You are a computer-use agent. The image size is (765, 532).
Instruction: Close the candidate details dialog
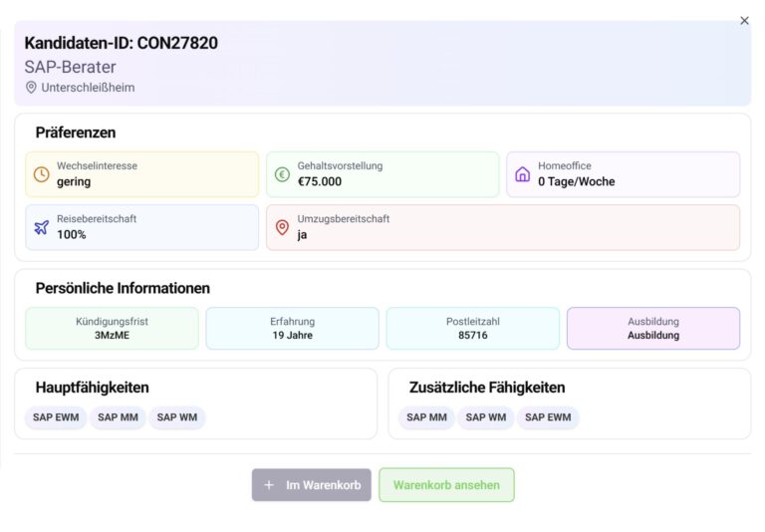click(744, 21)
